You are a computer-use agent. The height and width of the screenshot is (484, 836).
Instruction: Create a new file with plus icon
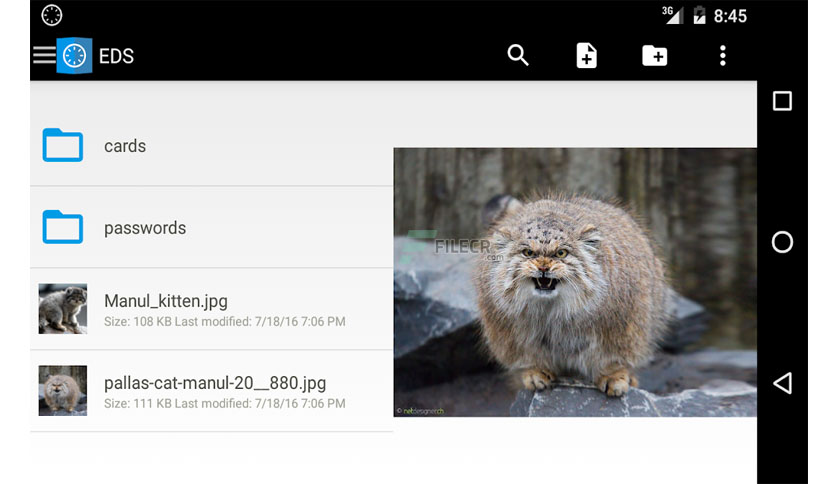pyautogui.click(x=586, y=55)
